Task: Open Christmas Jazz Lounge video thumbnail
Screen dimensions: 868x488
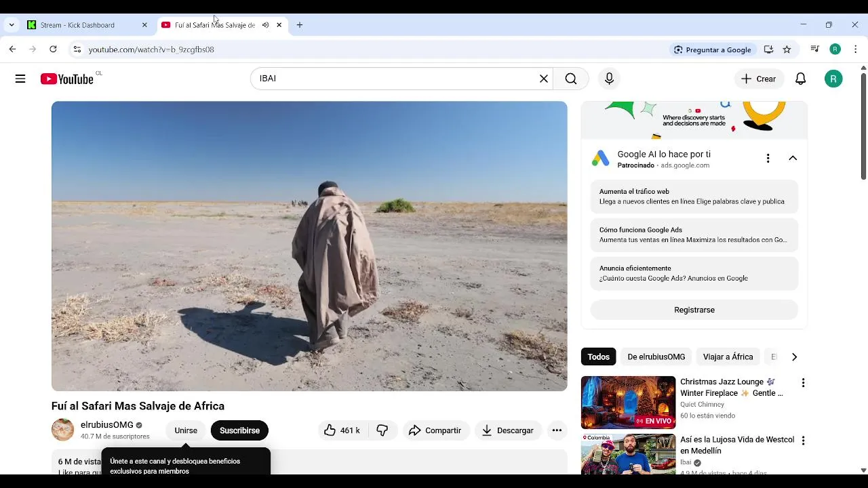Action: coord(628,403)
